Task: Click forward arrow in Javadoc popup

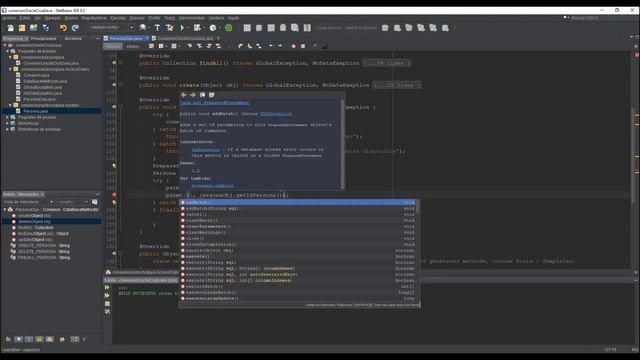Action: (x=193, y=95)
